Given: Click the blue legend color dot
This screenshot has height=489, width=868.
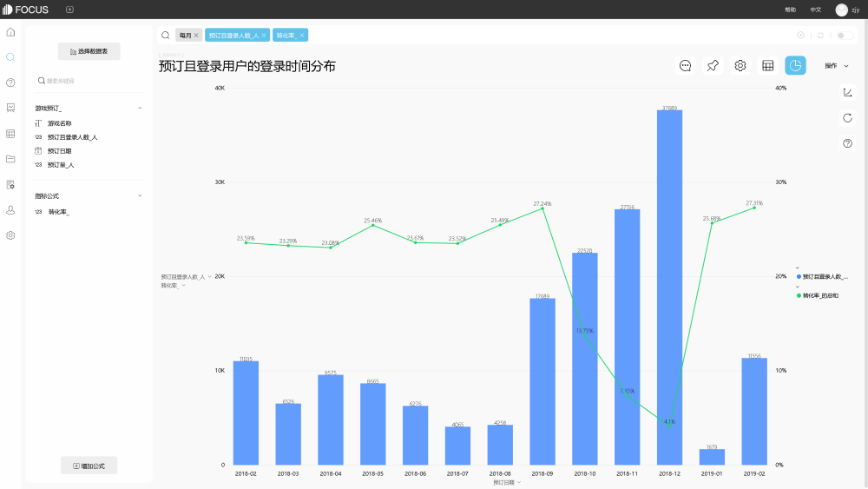Looking at the screenshot, I should [x=799, y=276].
